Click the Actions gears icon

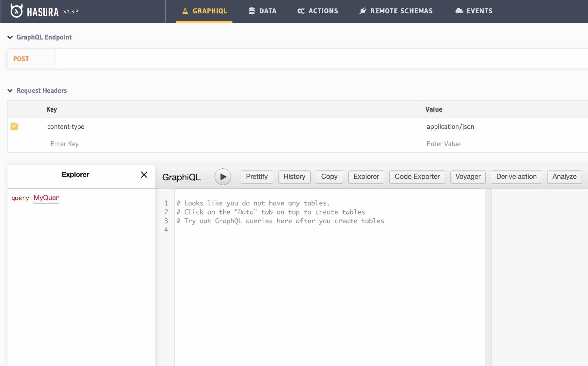[301, 11]
